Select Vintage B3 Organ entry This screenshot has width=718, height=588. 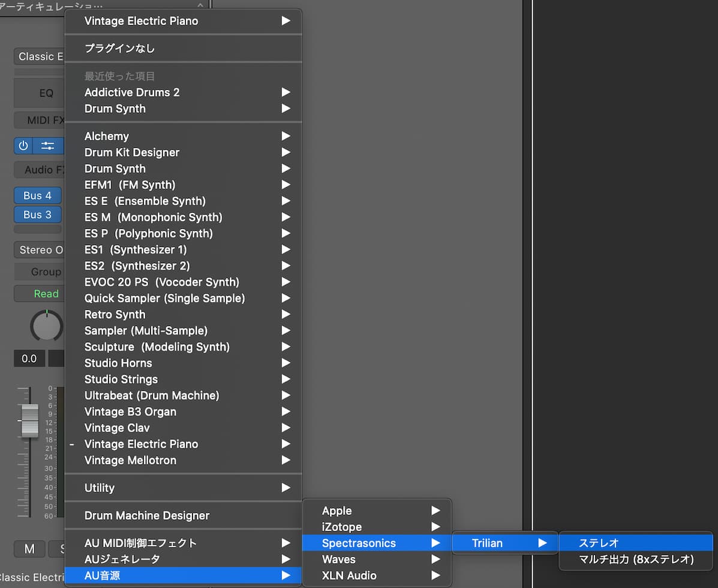point(183,412)
